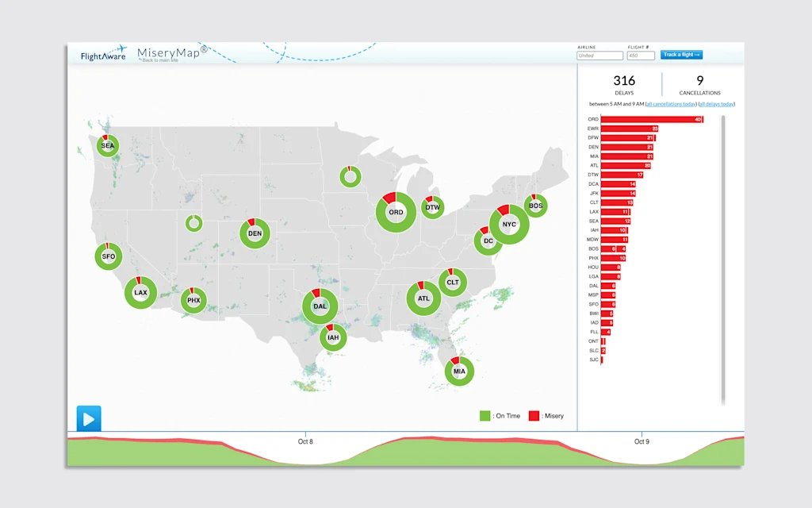
Task: Click the ATL airport donut marker
Action: click(423, 299)
